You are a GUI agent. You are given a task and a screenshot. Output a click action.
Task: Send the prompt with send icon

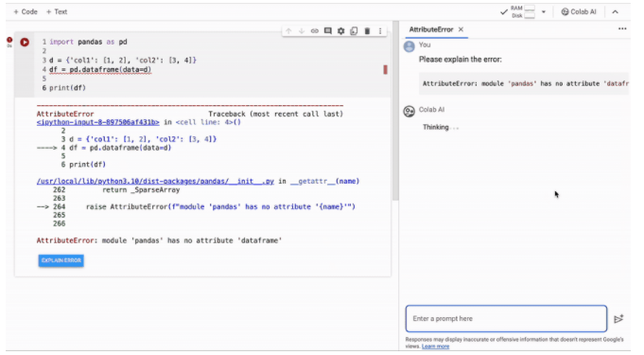coord(618,319)
